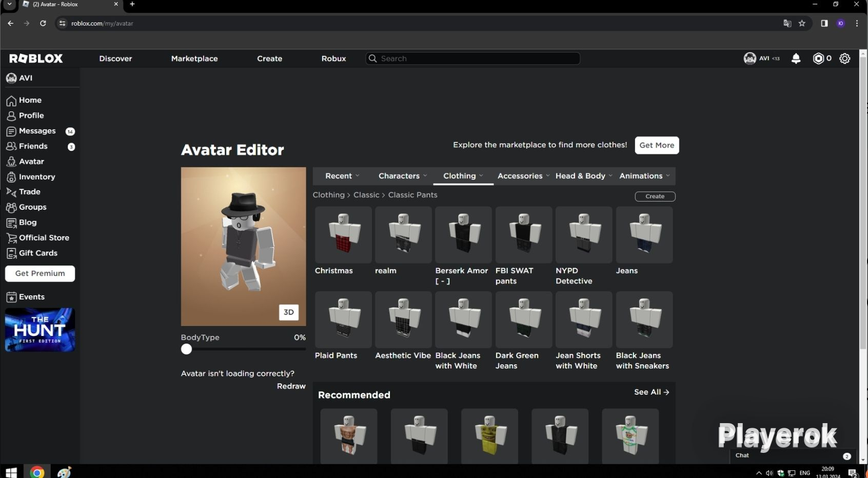
Task: Expand the Characters dropdown
Action: [403, 176]
